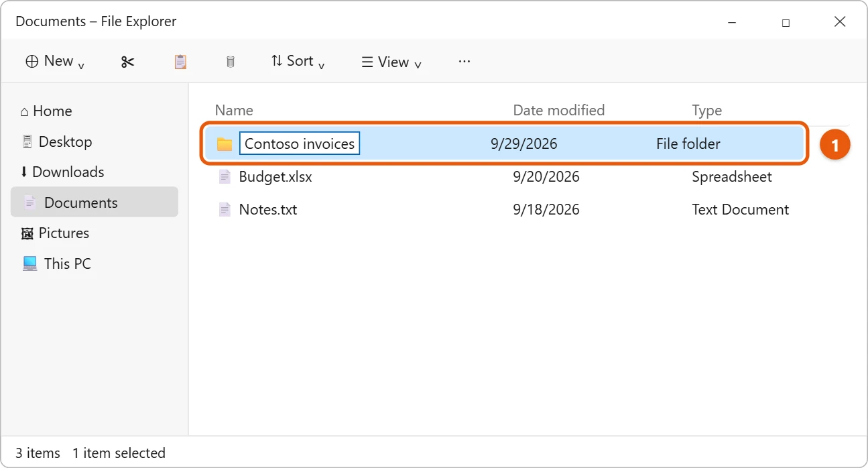
Task: Sort by the Type column header
Action: pos(707,111)
